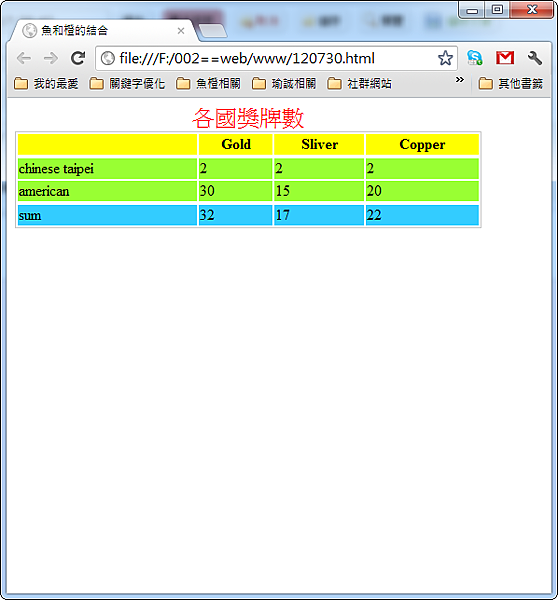Click american Copper value 20
Image resolution: width=558 pixels, height=600 pixels.
click(x=374, y=191)
